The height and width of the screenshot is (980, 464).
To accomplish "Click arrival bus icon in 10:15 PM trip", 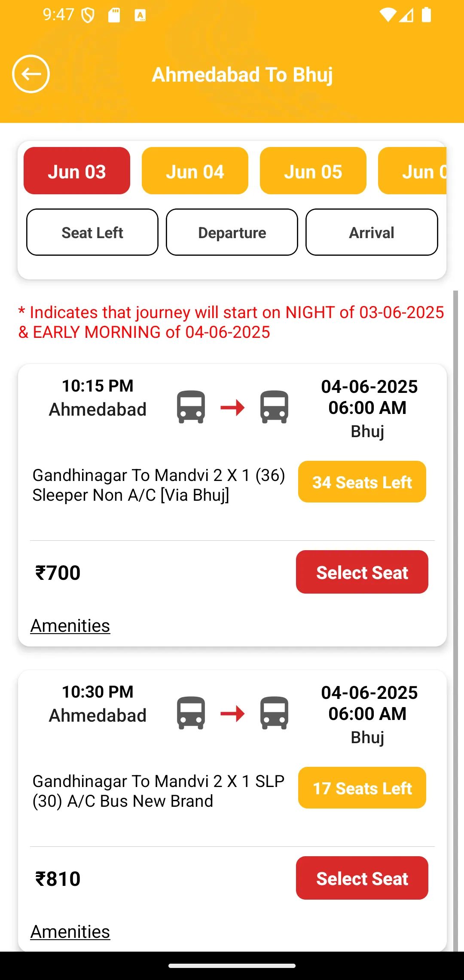I will [x=274, y=407].
